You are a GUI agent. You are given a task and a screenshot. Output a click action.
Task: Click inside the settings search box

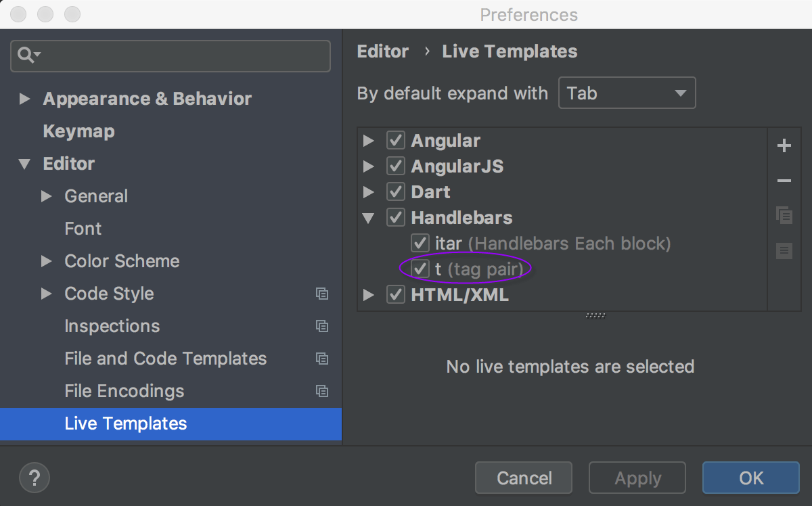169,55
